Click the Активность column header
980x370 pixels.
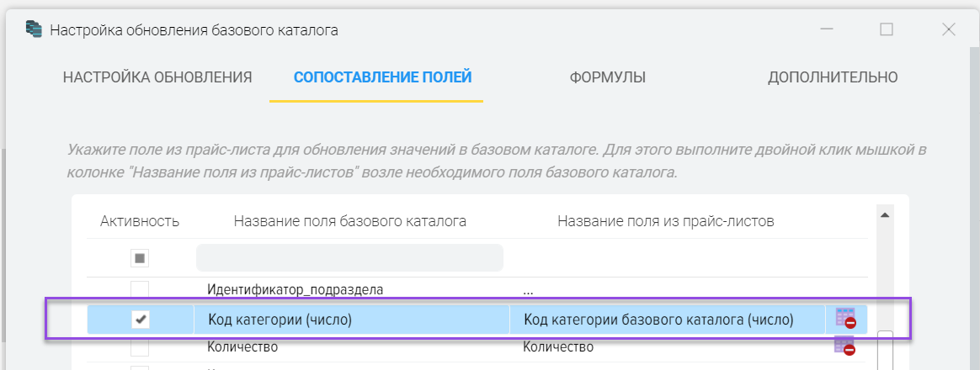coord(140,221)
